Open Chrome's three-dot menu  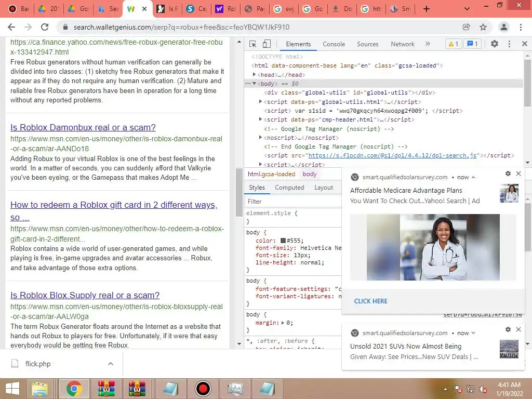[x=521, y=27]
